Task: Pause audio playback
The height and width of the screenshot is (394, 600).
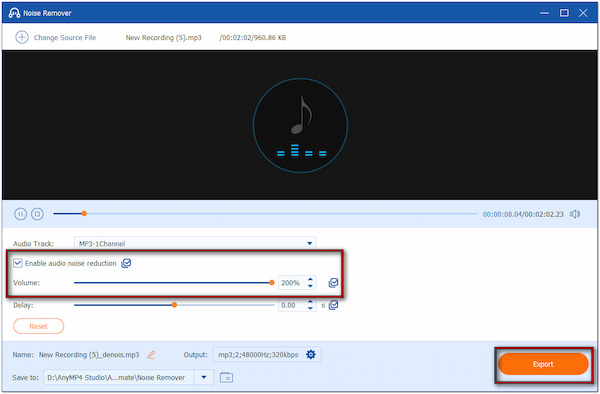Action: [x=20, y=214]
